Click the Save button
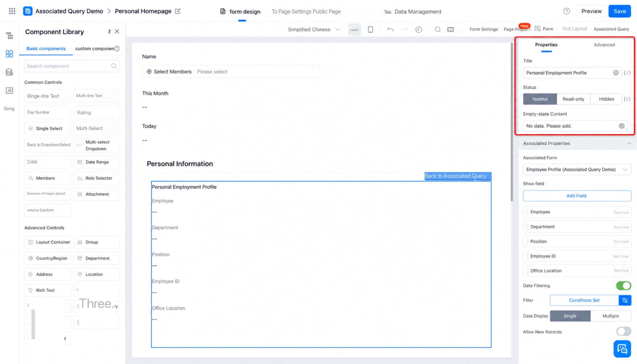This screenshot has height=364, width=637. (620, 11)
